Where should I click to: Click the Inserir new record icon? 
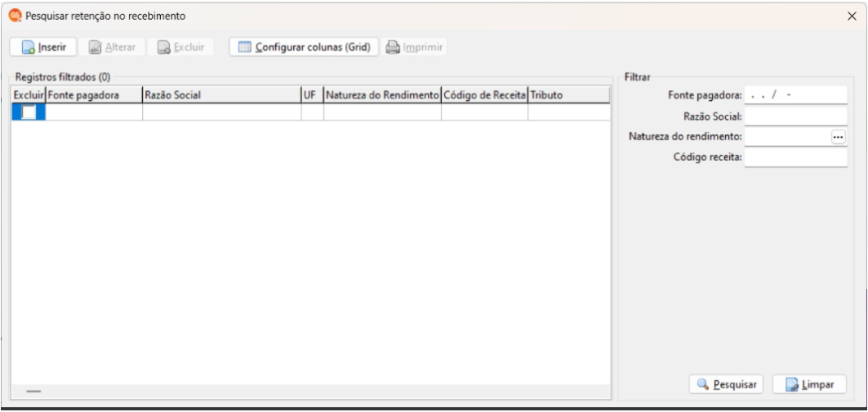point(28,48)
